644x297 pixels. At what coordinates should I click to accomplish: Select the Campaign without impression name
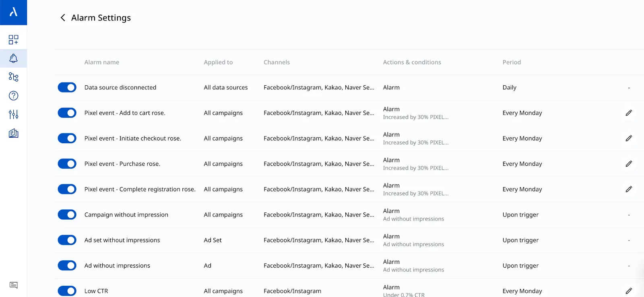coord(126,214)
